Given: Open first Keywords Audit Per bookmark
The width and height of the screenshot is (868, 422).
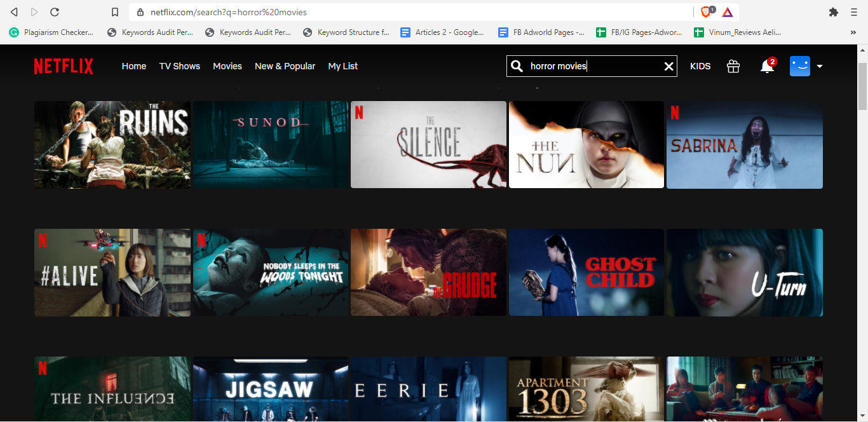Looking at the screenshot, I should click(150, 32).
